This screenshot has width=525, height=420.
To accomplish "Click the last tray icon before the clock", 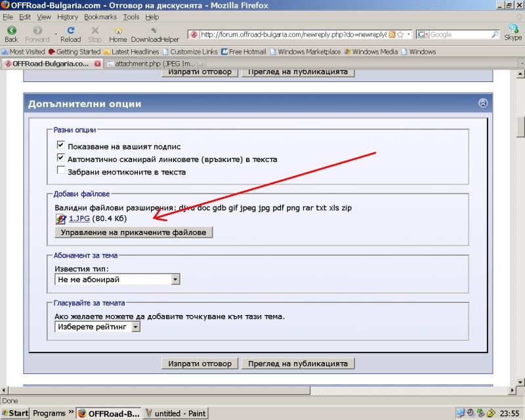I will click(x=491, y=413).
